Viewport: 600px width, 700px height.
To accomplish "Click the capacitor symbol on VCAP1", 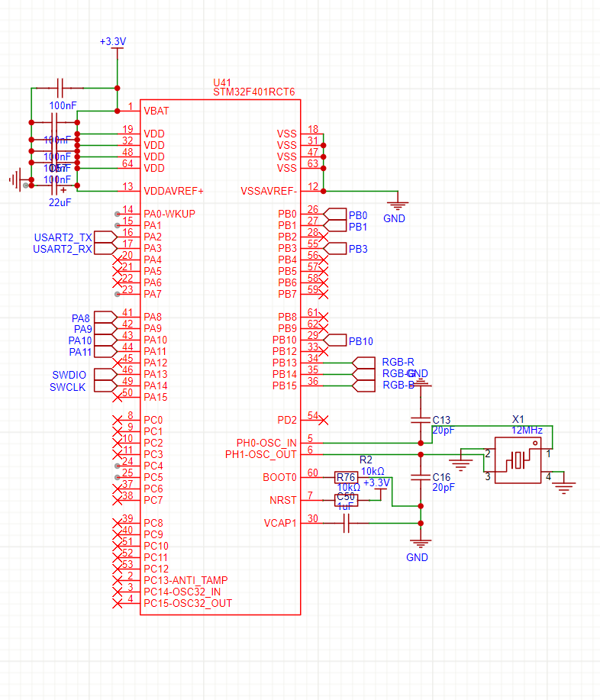I will click(346, 523).
